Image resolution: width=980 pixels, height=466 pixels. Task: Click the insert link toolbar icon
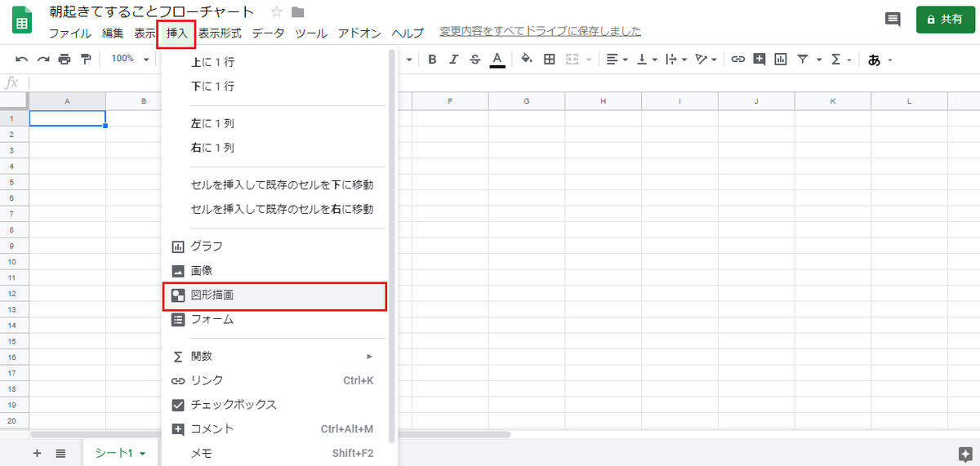click(x=737, y=59)
